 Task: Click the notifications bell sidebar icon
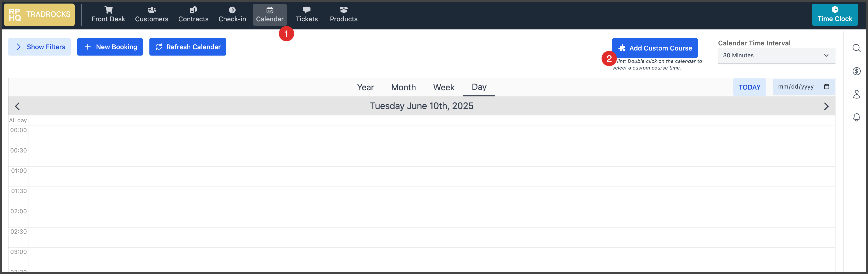pos(857,117)
